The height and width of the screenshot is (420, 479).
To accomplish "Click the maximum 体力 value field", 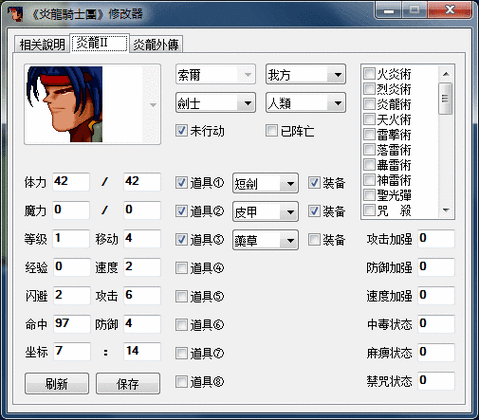I will click(x=142, y=182).
